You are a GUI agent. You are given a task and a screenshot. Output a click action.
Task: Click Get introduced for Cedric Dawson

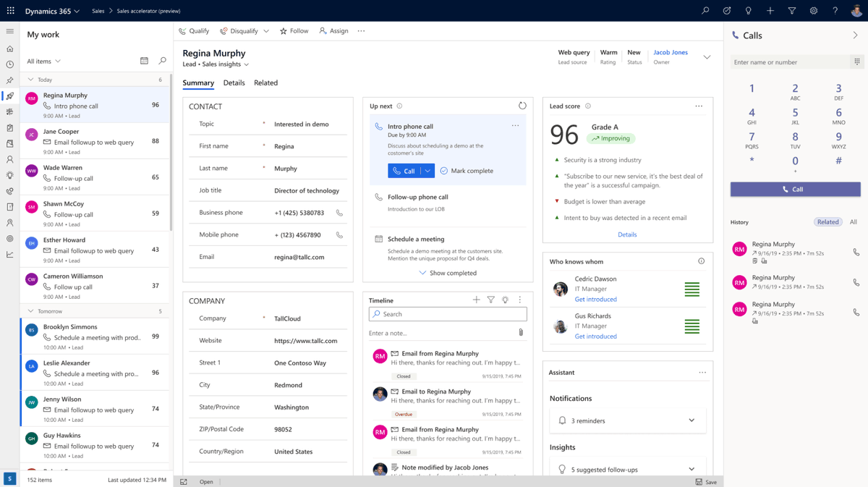point(596,299)
